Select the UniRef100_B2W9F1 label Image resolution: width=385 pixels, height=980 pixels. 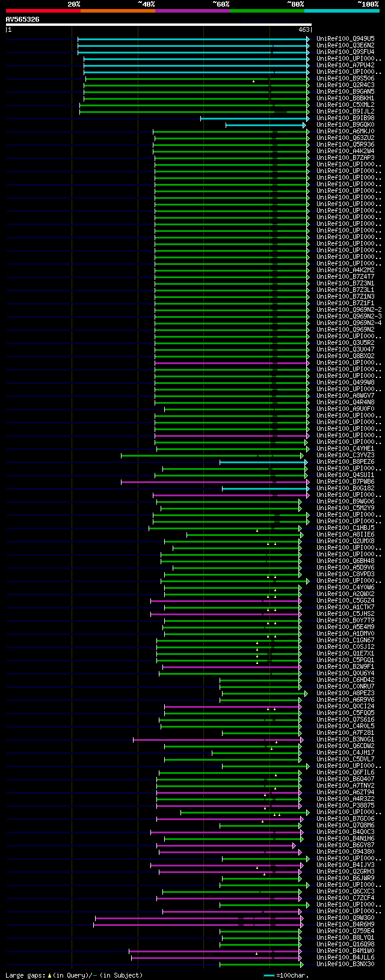tap(345, 666)
